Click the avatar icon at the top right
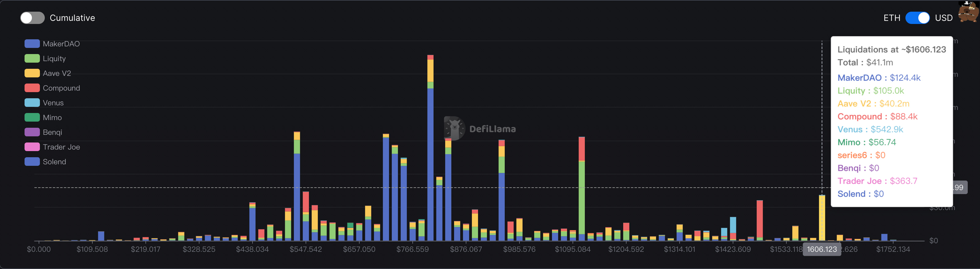The width and height of the screenshot is (980, 269). 968,12
